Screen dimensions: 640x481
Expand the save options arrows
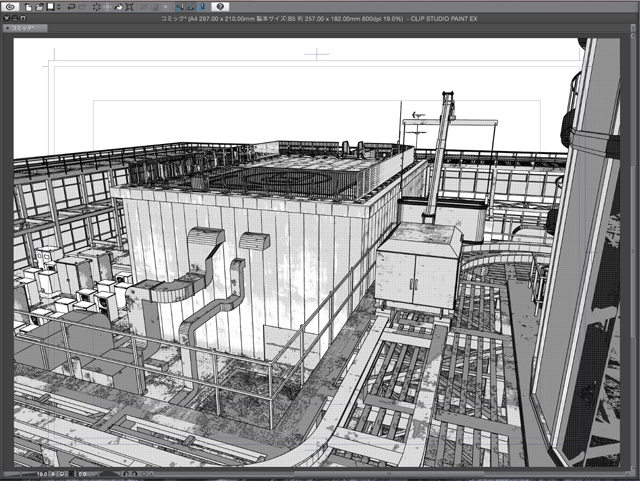click(x=59, y=7)
